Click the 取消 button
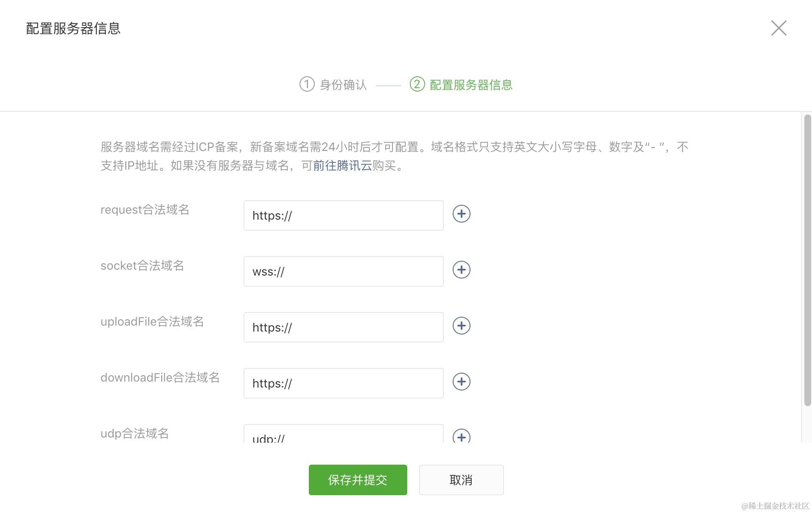Screen dimensions: 812x513 click(461, 480)
